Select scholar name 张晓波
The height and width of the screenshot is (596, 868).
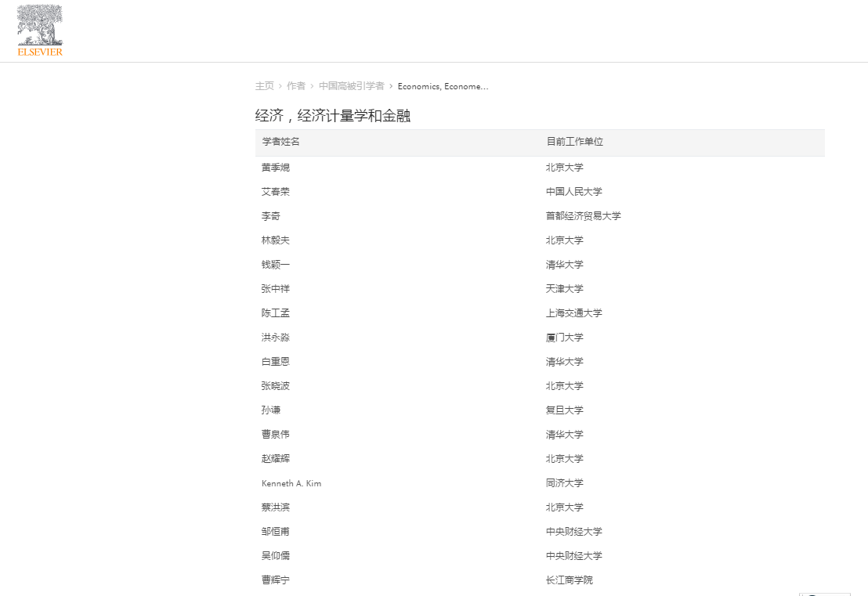click(x=276, y=385)
